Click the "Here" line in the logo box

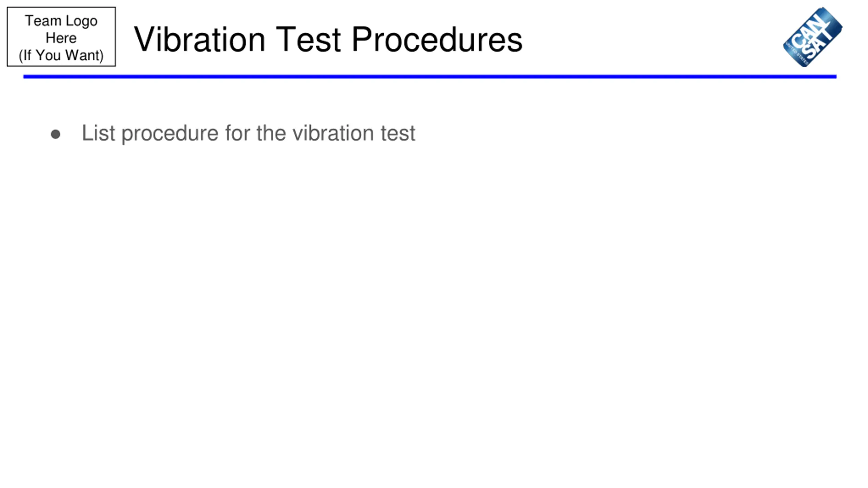point(61,38)
